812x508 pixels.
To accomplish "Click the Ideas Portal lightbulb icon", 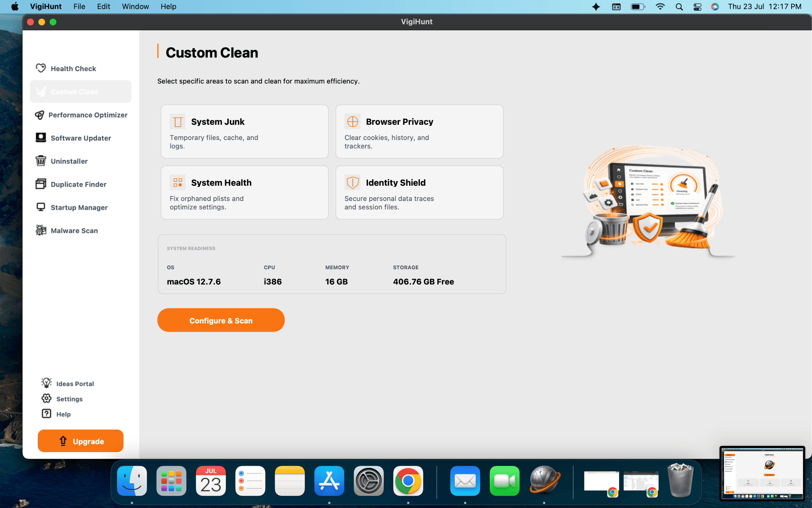I will click(46, 383).
